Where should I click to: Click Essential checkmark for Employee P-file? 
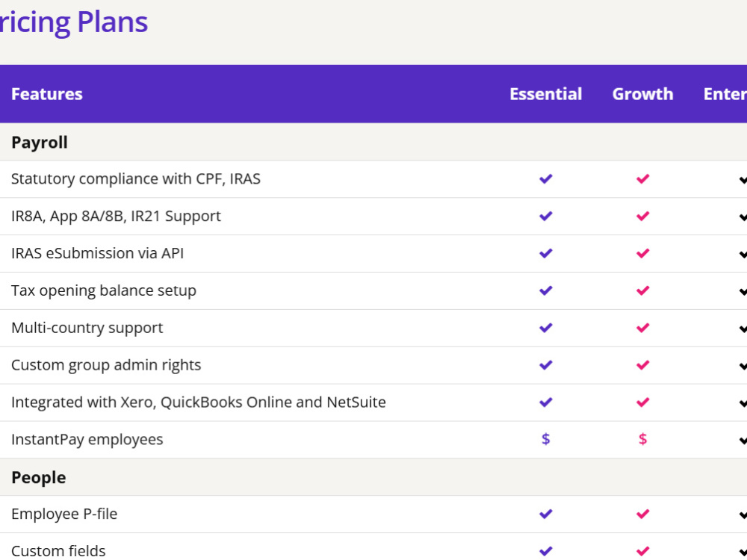point(545,514)
